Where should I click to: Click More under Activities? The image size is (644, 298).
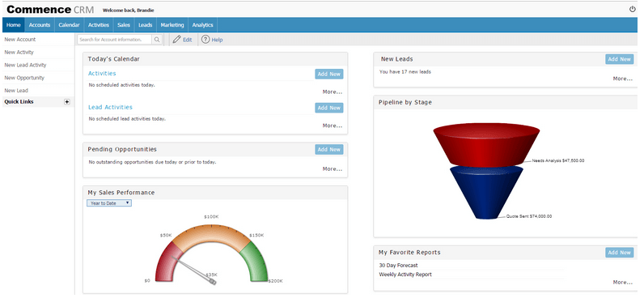tap(333, 92)
